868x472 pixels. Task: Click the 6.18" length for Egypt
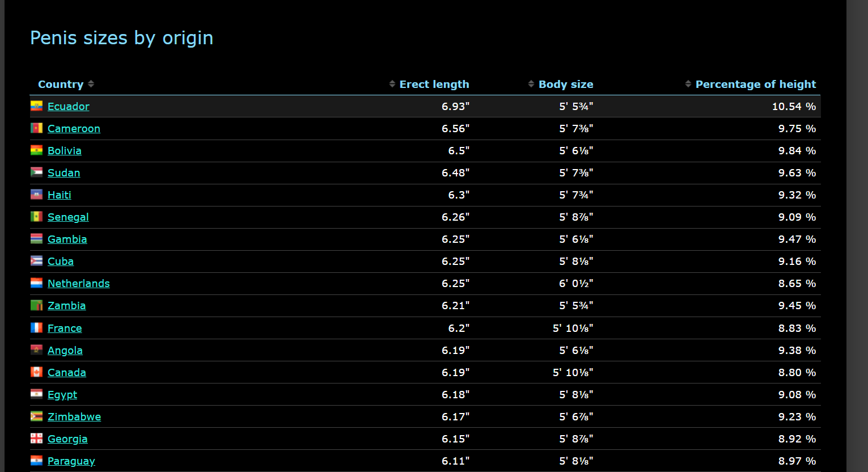tap(455, 394)
